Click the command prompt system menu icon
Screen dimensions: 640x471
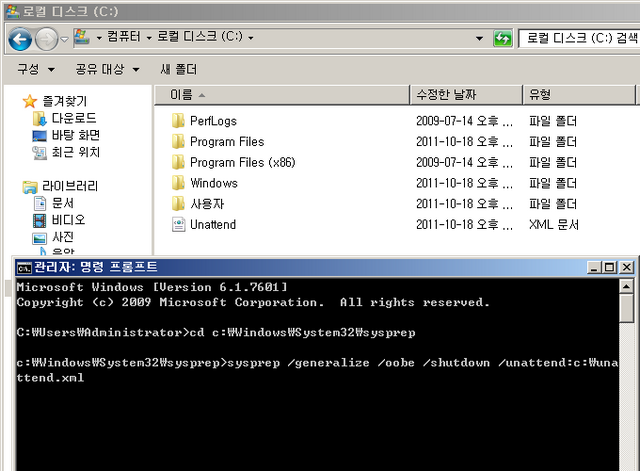pos(24,268)
